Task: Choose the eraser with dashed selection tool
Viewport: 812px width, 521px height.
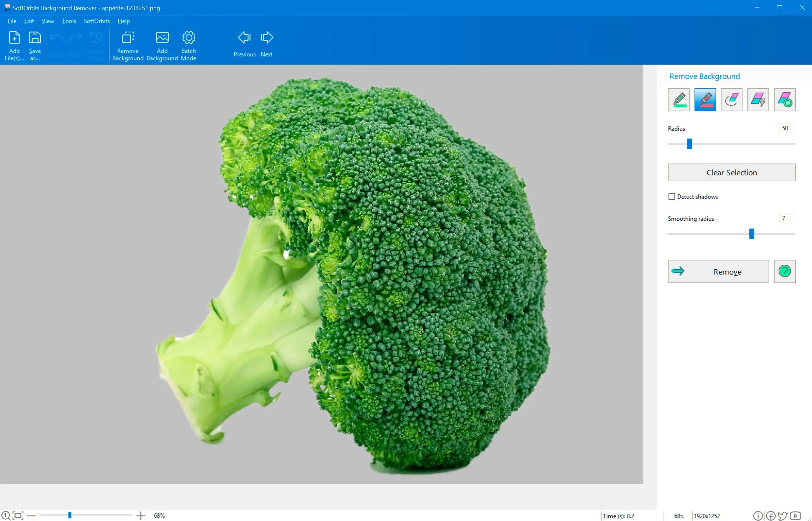Action: click(731, 100)
